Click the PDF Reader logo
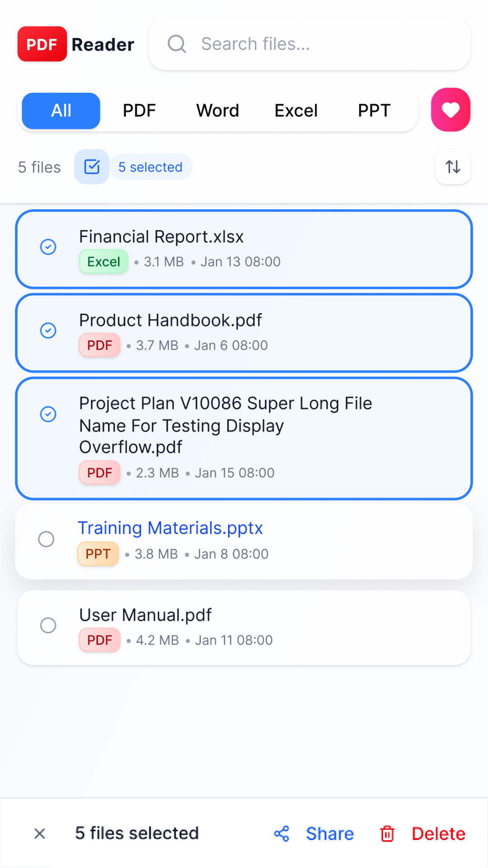Screen dimensions: 488x868 tap(76, 44)
